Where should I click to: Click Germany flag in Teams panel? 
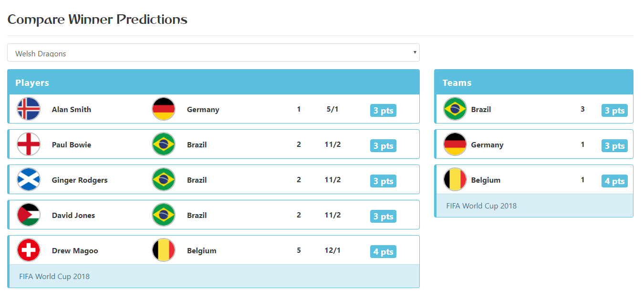tap(455, 144)
